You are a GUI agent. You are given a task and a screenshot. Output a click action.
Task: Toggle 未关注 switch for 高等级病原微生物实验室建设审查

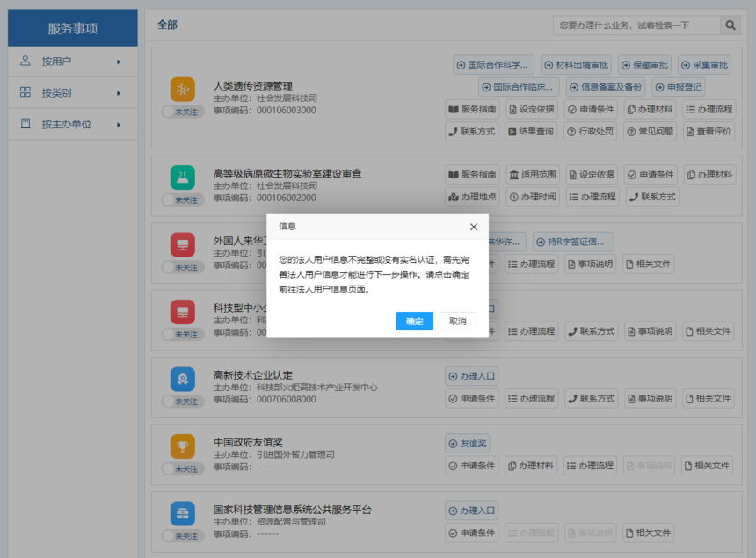point(183,200)
